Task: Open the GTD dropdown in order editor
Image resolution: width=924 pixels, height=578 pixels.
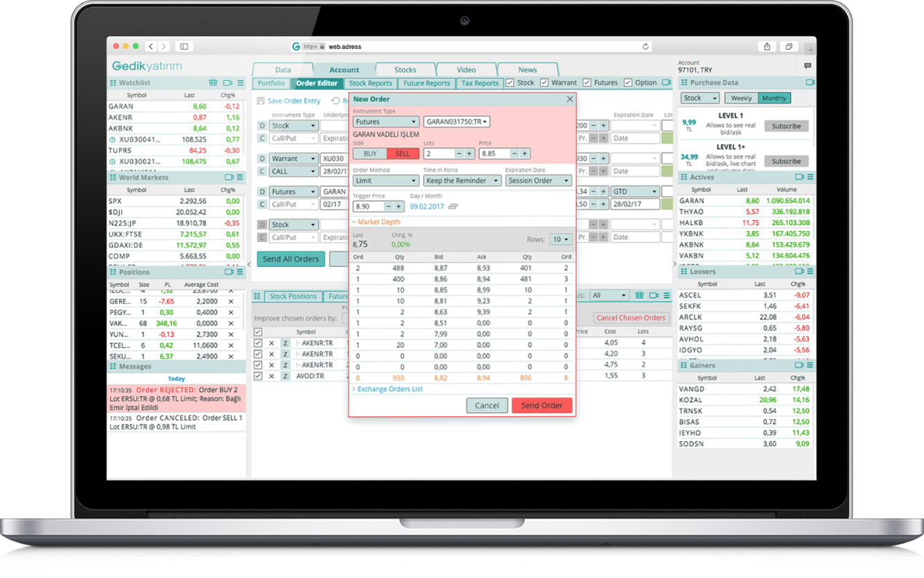Action: (x=635, y=192)
